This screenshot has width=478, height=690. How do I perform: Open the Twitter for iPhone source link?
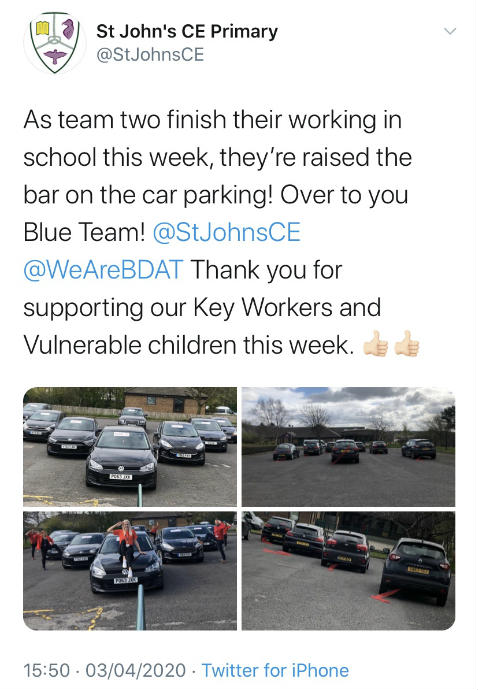[x=276, y=671]
